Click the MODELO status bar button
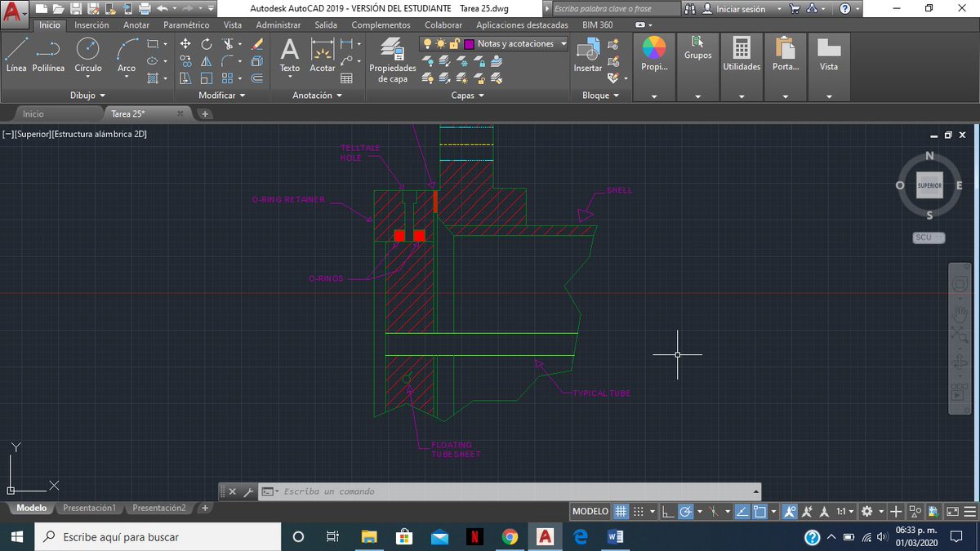Image resolution: width=980 pixels, height=551 pixels. (x=590, y=512)
